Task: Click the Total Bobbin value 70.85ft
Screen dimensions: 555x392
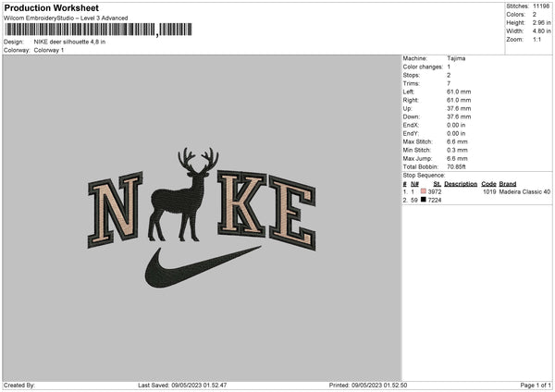Action: click(456, 166)
